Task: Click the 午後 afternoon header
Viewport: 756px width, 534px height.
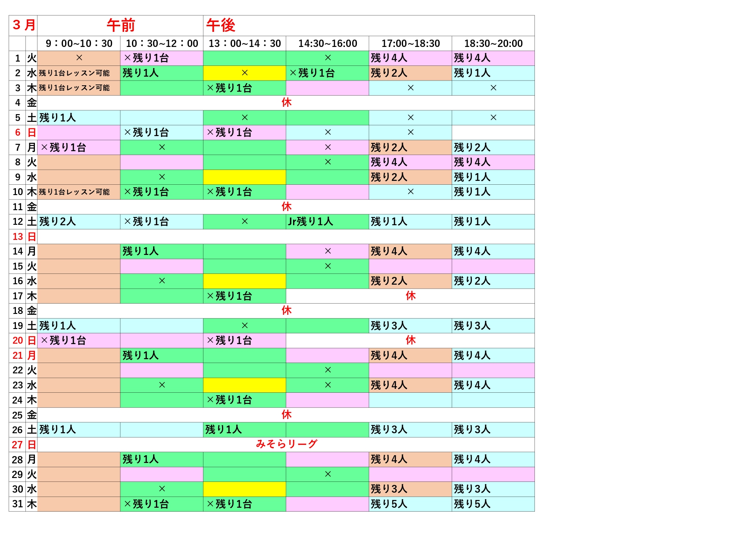Action: [221, 25]
